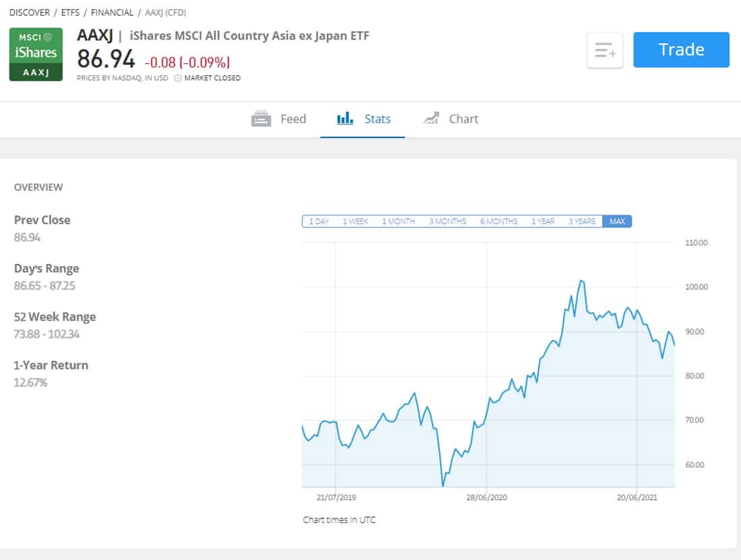This screenshot has width=741, height=560.
Task: Select the 6 MONTHS chart range
Action: click(499, 221)
